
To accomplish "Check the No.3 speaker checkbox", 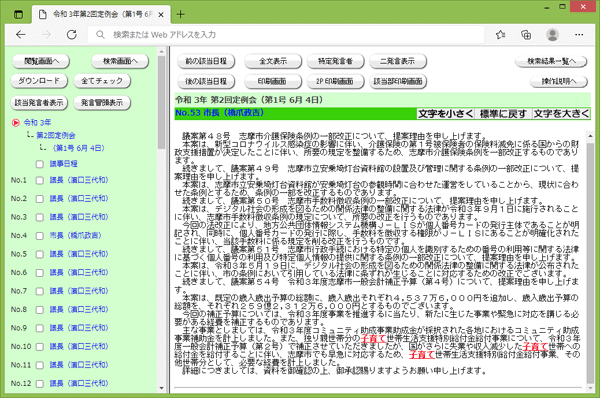I will tap(39, 217).
